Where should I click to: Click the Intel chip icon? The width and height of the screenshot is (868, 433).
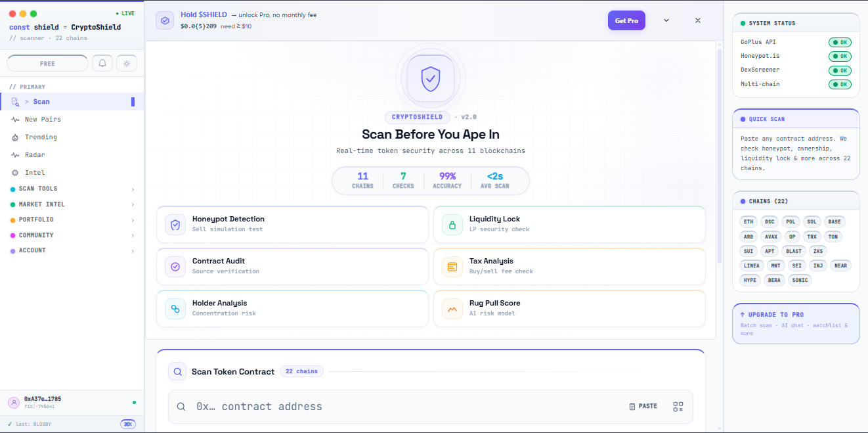[x=15, y=173]
